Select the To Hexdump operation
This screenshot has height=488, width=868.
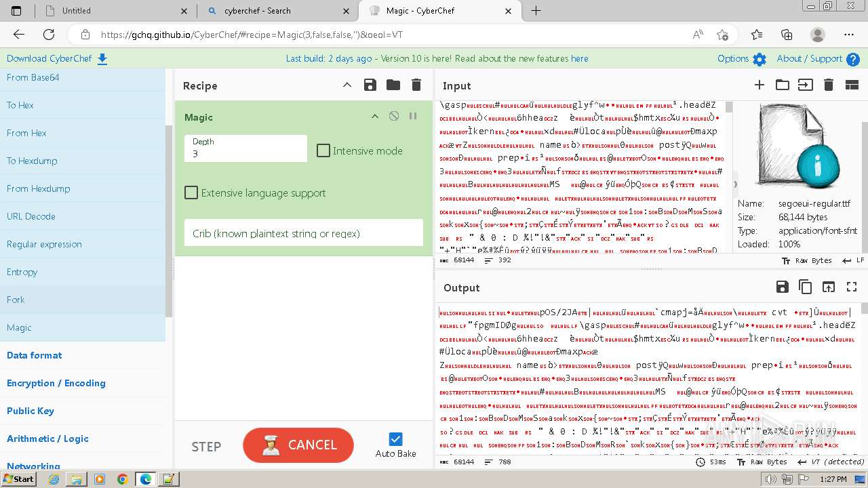(x=83, y=161)
